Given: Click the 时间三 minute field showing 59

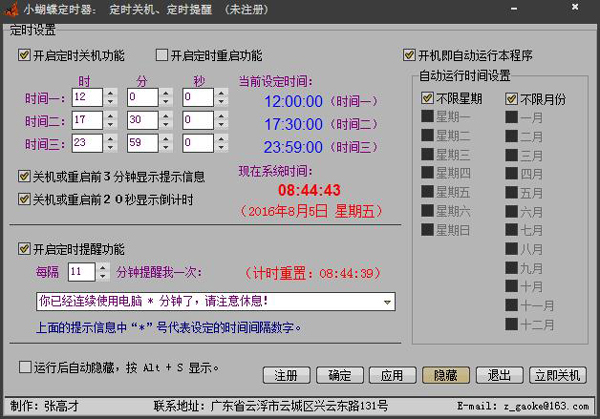Looking at the screenshot, I should pos(143,143).
